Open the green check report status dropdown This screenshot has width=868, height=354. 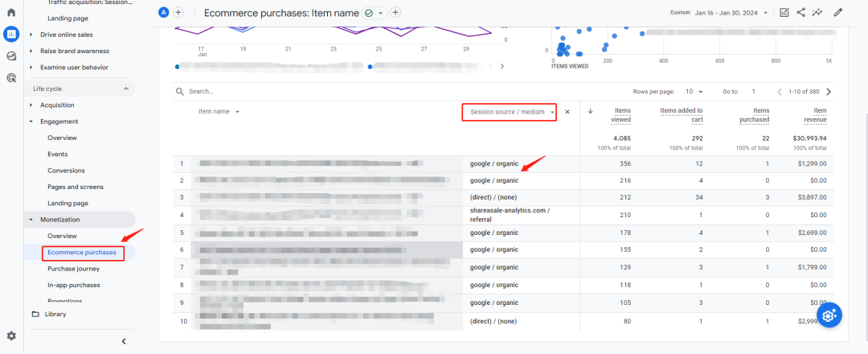tap(375, 13)
